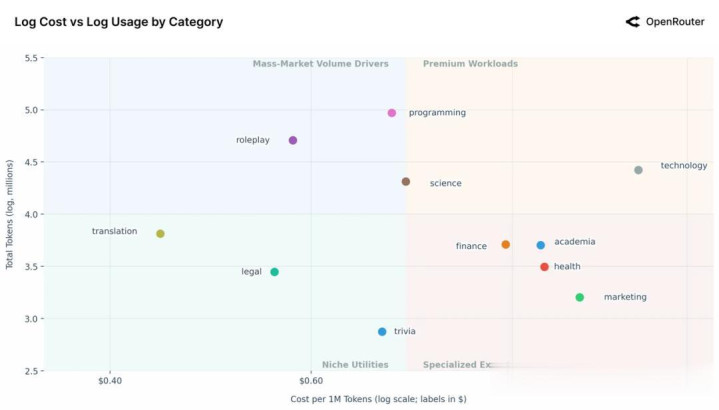Click the Niche Utilities quadrant label
Image resolution: width=719 pixels, height=410 pixels.
pyautogui.click(x=355, y=365)
